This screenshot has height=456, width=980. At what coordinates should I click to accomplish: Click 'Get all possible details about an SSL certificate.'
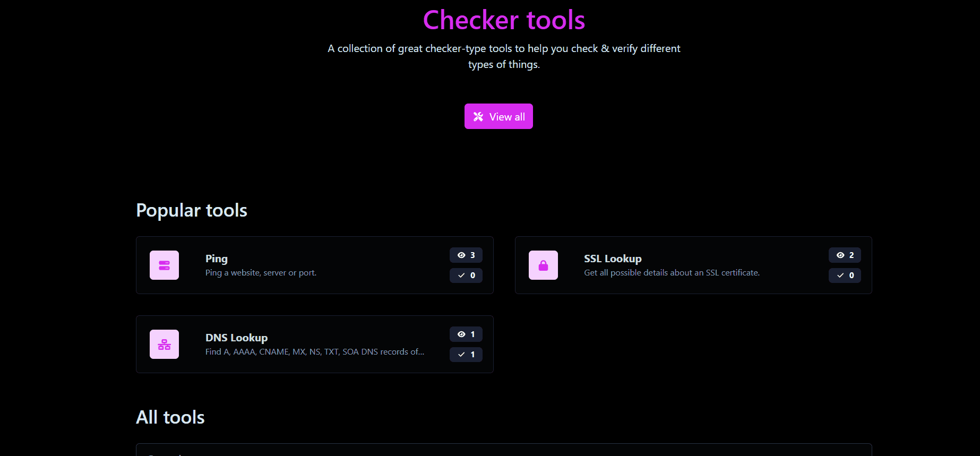pos(672,273)
